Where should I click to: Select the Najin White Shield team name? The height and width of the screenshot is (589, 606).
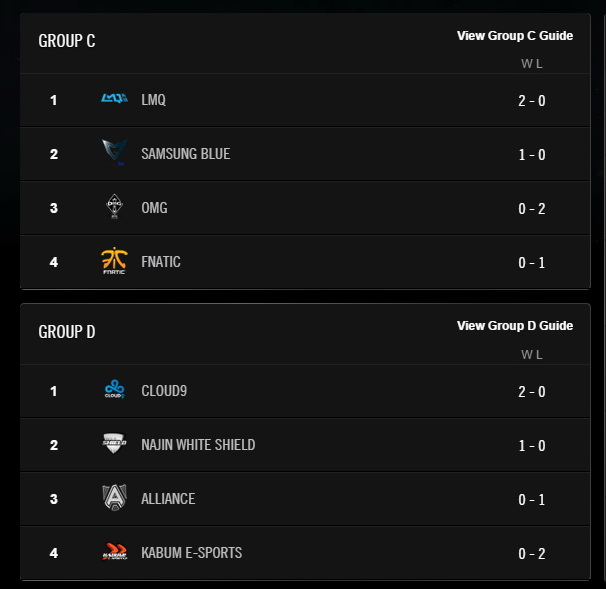pyautogui.click(x=198, y=445)
